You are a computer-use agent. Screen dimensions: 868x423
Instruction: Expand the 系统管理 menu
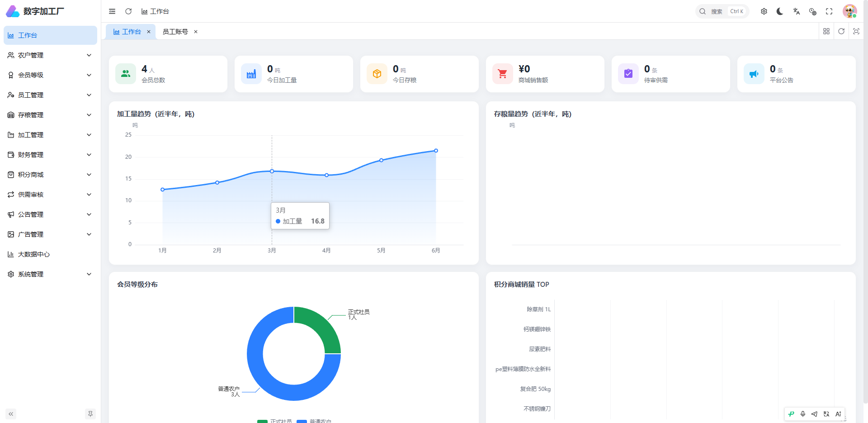click(50, 274)
